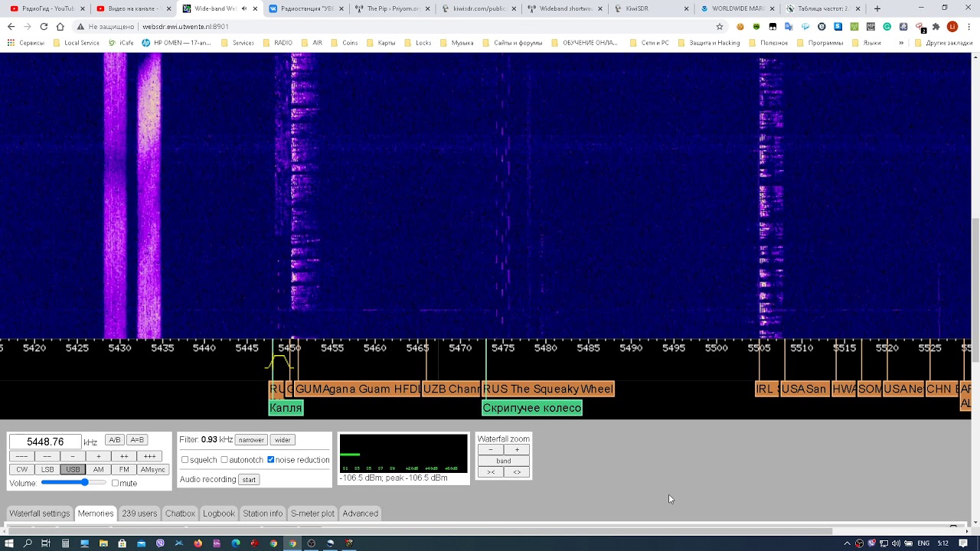Open the Apps grid 'Сервисы' shortcut
The width and height of the screenshot is (980, 551).
pos(26,43)
